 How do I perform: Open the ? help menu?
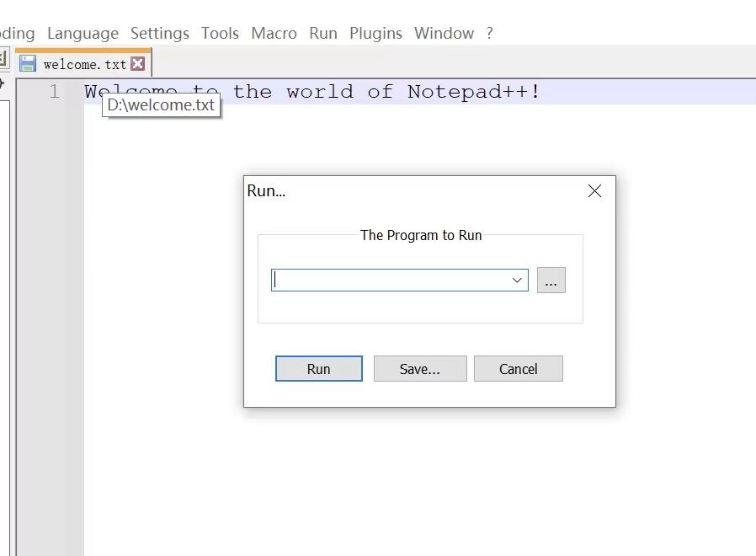click(489, 34)
